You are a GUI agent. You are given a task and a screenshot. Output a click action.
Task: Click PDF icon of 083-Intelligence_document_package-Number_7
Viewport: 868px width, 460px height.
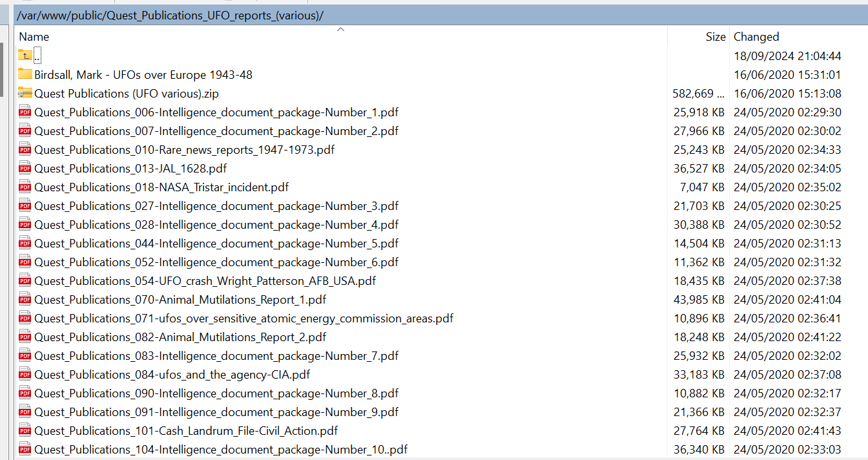tap(25, 355)
